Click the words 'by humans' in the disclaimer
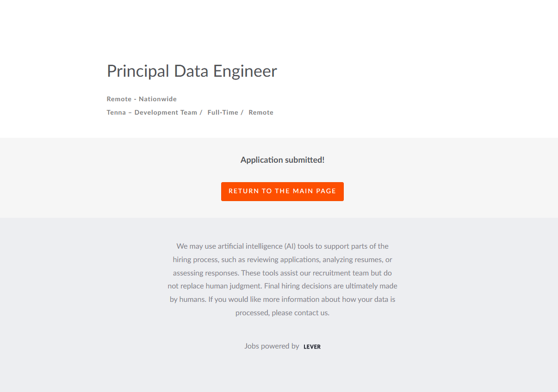558x392 pixels. click(x=187, y=299)
